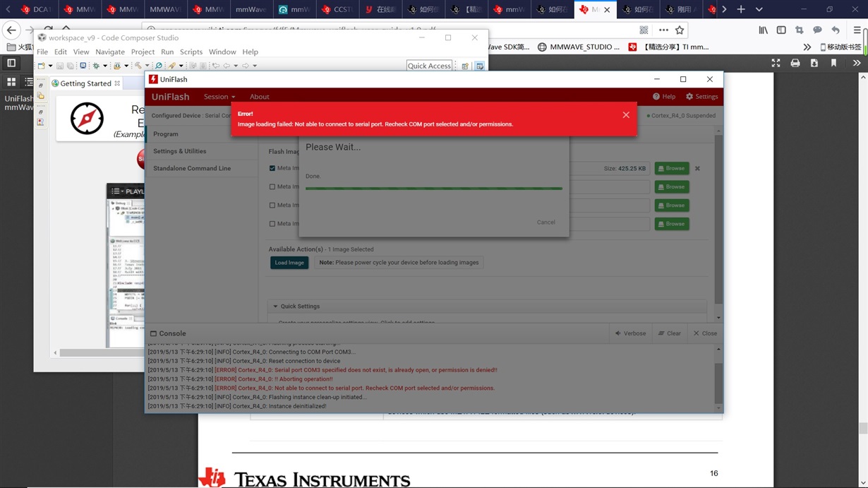Open the browser library icon

click(764, 30)
